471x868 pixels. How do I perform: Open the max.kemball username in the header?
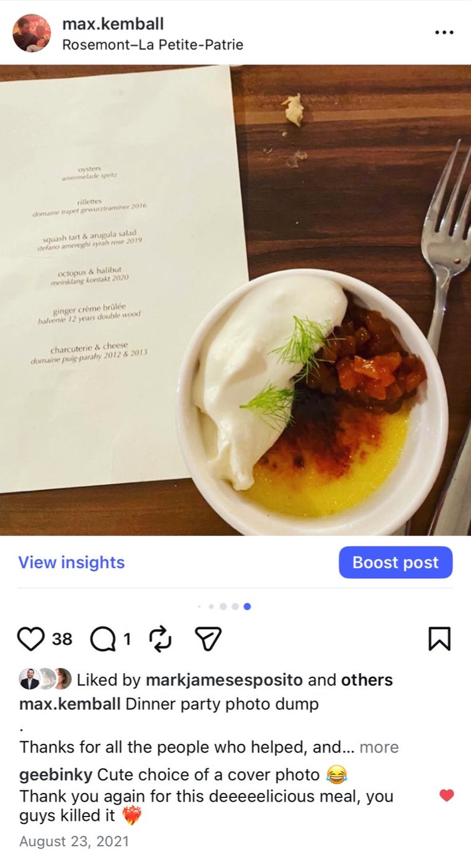(113, 24)
